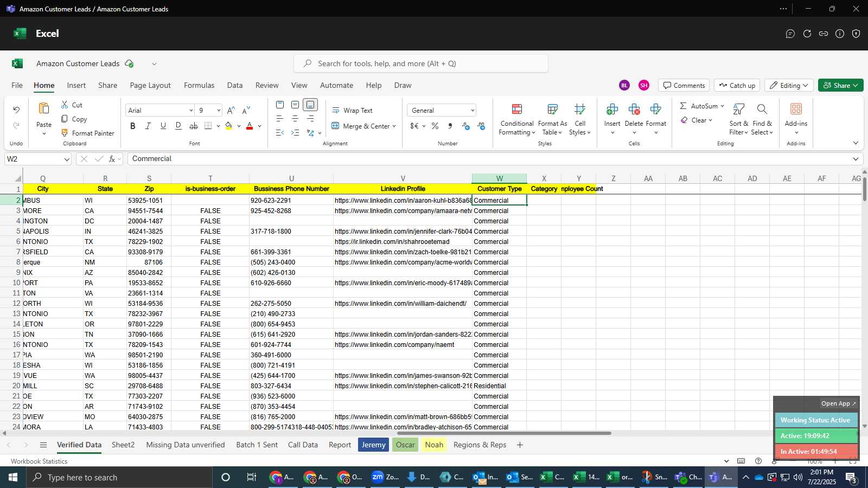The height and width of the screenshot is (488, 868).
Task: Open Conditional Formatting icon
Action: (517, 110)
